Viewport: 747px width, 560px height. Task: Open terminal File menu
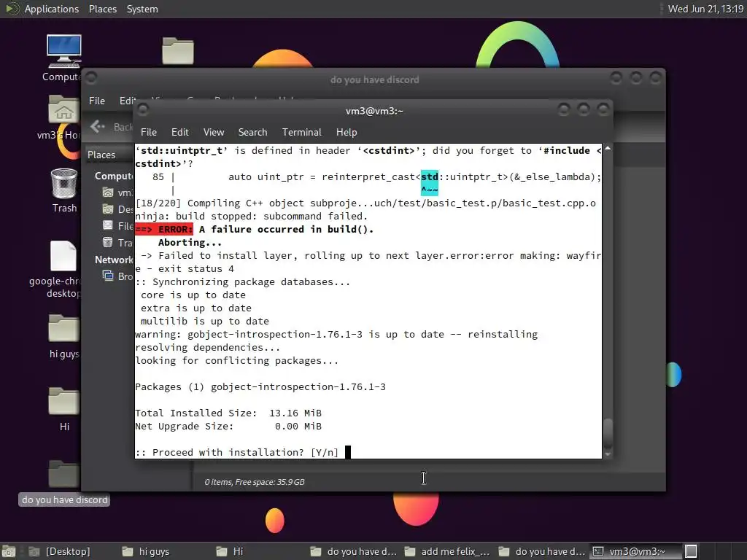[x=149, y=132]
